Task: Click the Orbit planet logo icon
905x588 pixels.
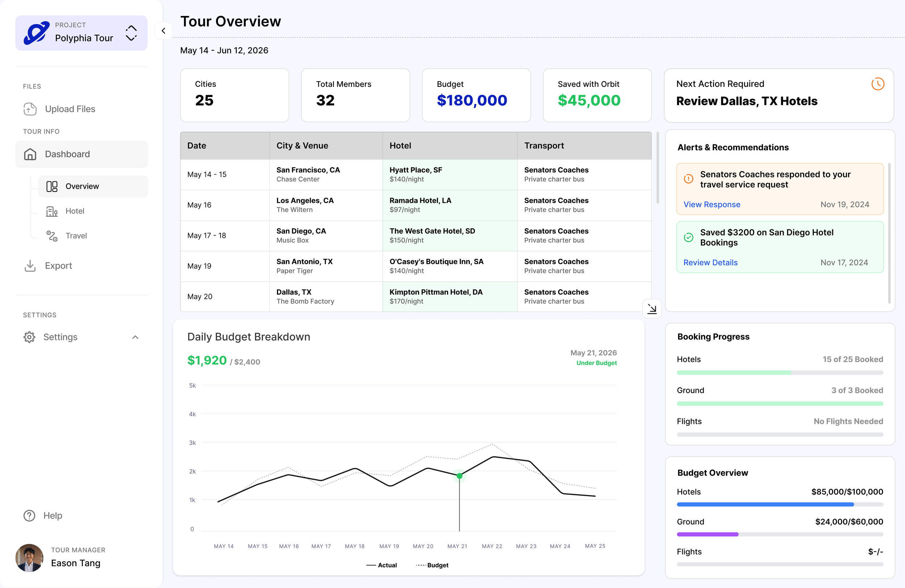Action: [37, 33]
